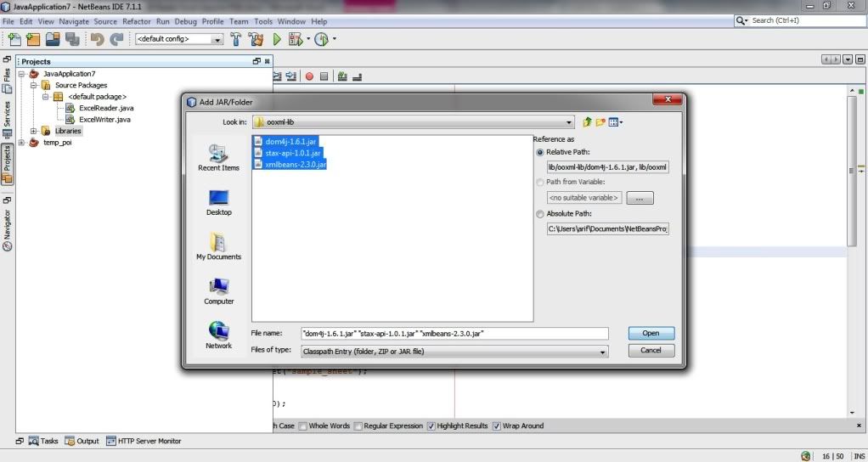Select xmlbeans-2.3.0.jar in file list
The width and height of the screenshot is (868, 462).
click(x=290, y=164)
